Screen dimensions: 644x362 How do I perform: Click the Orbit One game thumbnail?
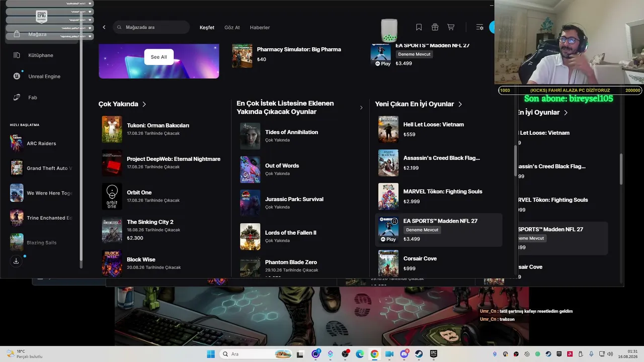pos(112,197)
